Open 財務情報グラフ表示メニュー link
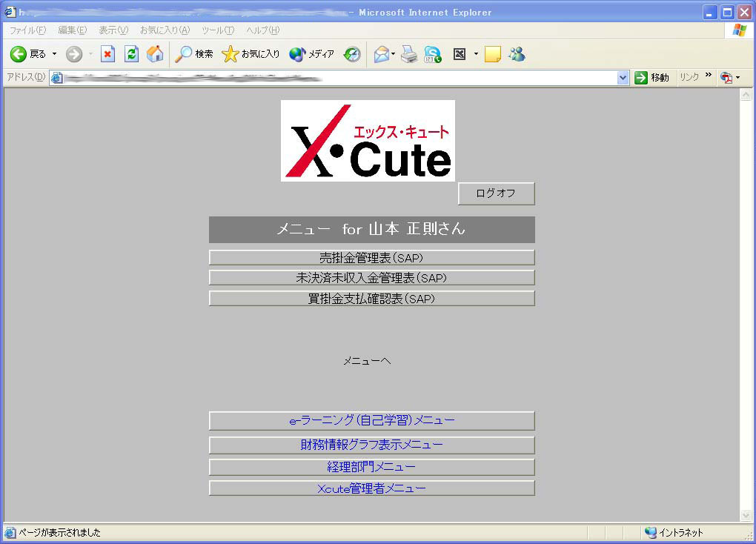This screenshot has height=544, width=756. [x=372, y=445]
